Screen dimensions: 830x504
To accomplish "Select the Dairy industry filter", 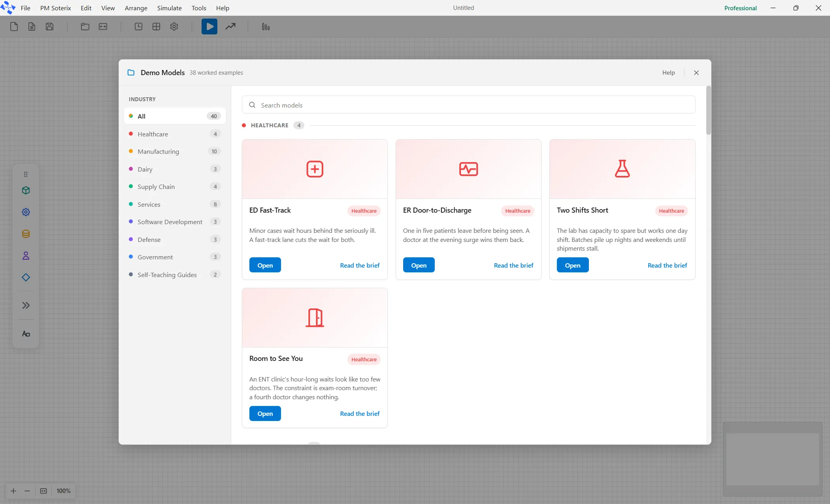I will [175, 169].
